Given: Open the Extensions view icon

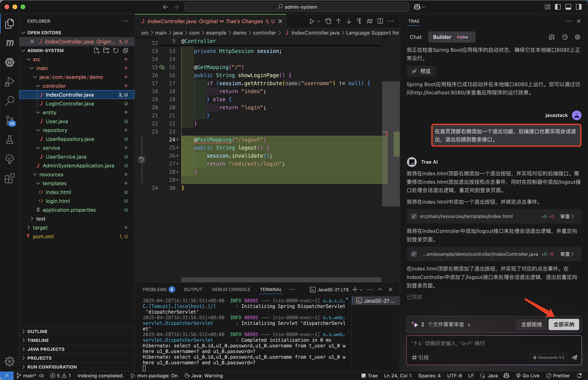Looking at the screenshot, I should pyautogui.click(x=10, y=178).
